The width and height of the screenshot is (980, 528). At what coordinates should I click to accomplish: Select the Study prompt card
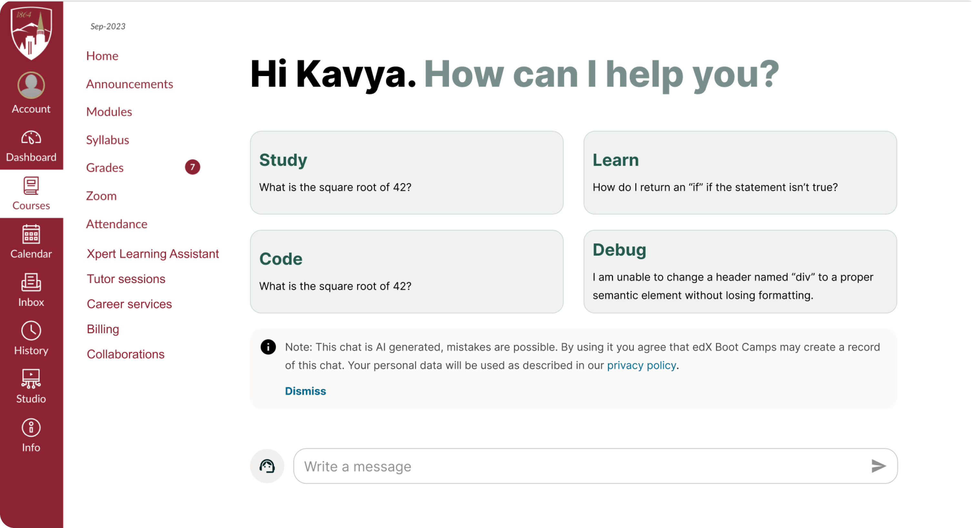(406, 173)
